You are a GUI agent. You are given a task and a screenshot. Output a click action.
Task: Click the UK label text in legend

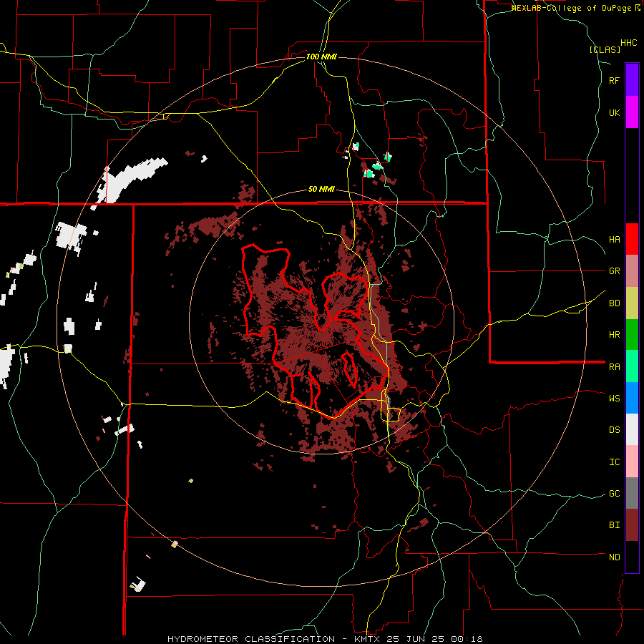click(x=615, y=112)
